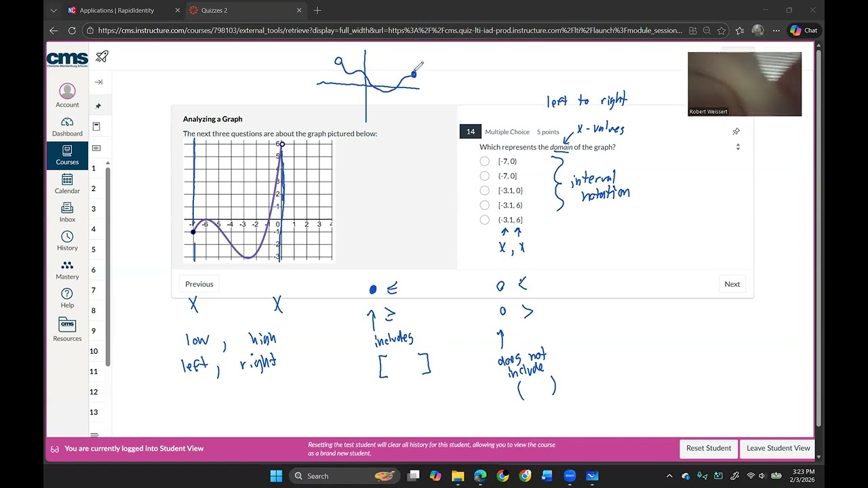Jump to question 1
Screen dimensions: 868x488
94,168
